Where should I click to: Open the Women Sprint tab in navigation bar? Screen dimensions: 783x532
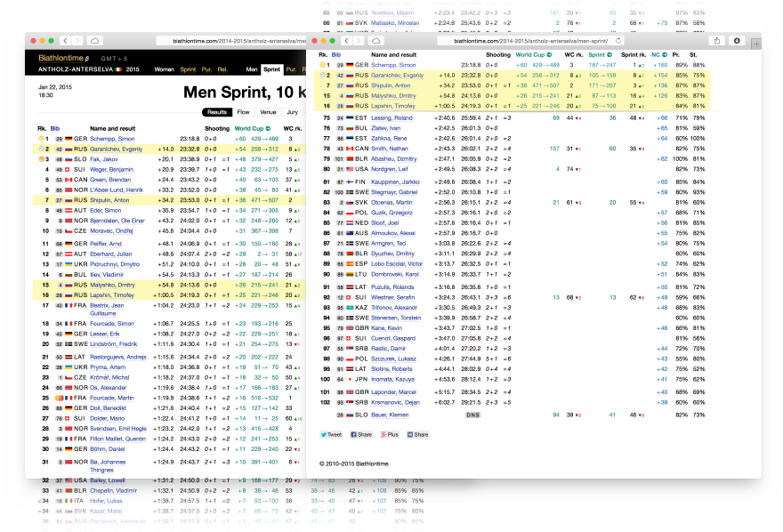188,69
